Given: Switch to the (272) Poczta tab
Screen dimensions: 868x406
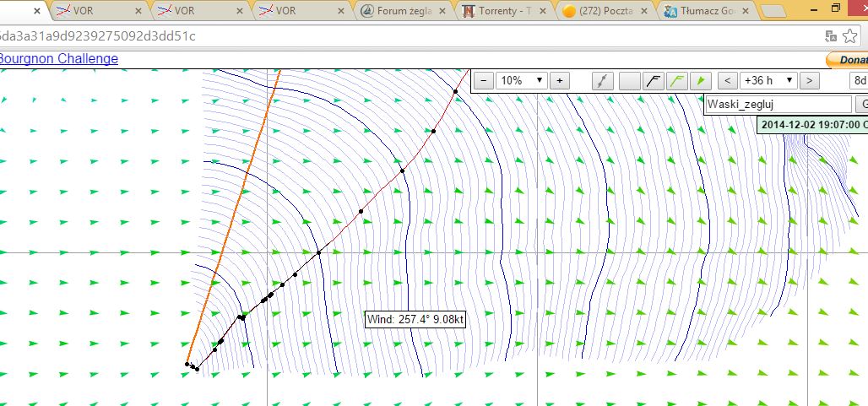Looking at the screenshot, I should pyautogui.click(x=606, y=10).
